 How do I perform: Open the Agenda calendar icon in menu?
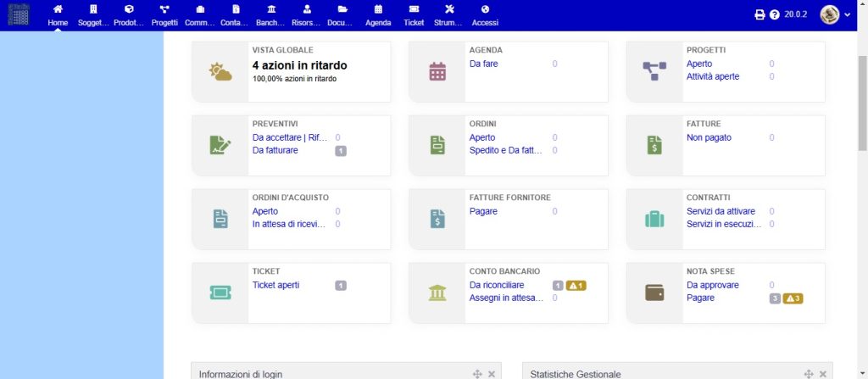point(378,8)
